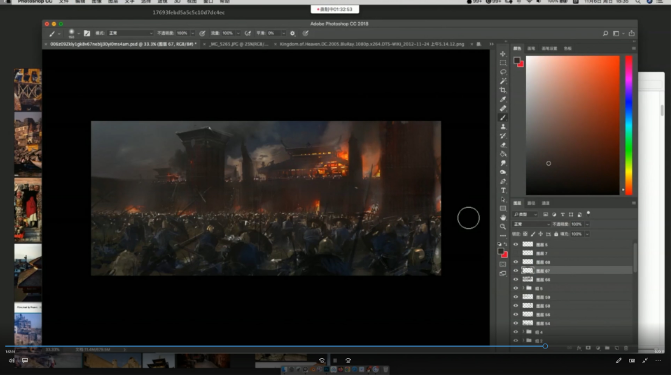
Task: Select the Eraser tool
Action: coord(503,145)
